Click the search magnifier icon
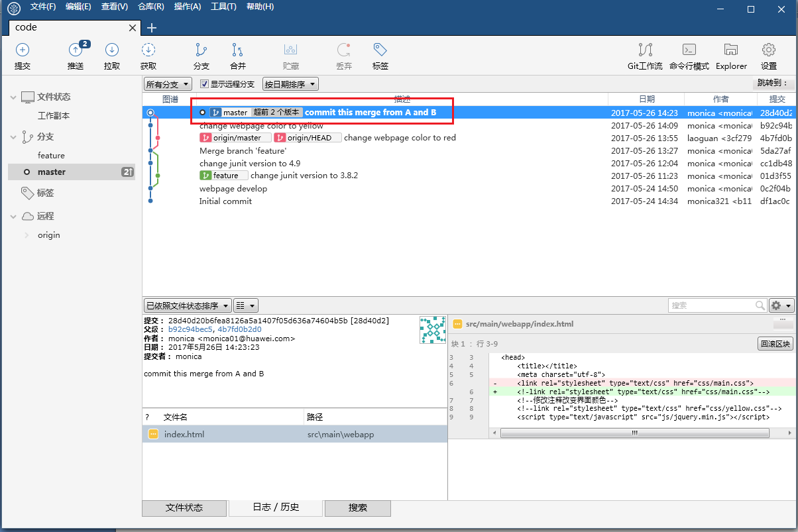 pos(760,305)
